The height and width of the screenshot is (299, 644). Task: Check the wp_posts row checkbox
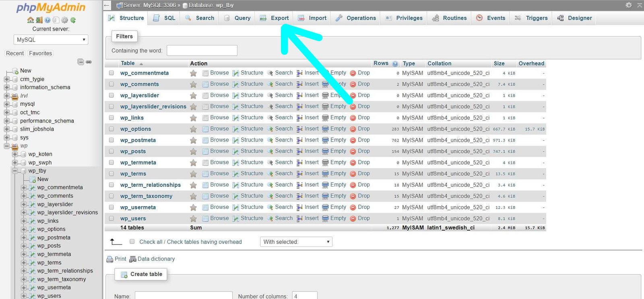tap(111, 151)
